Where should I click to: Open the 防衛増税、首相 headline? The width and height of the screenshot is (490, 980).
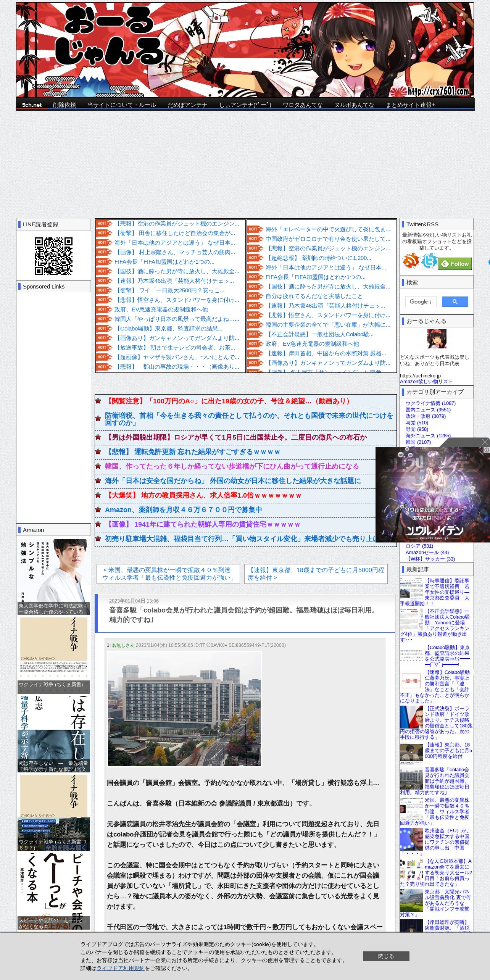coord(249,419)
